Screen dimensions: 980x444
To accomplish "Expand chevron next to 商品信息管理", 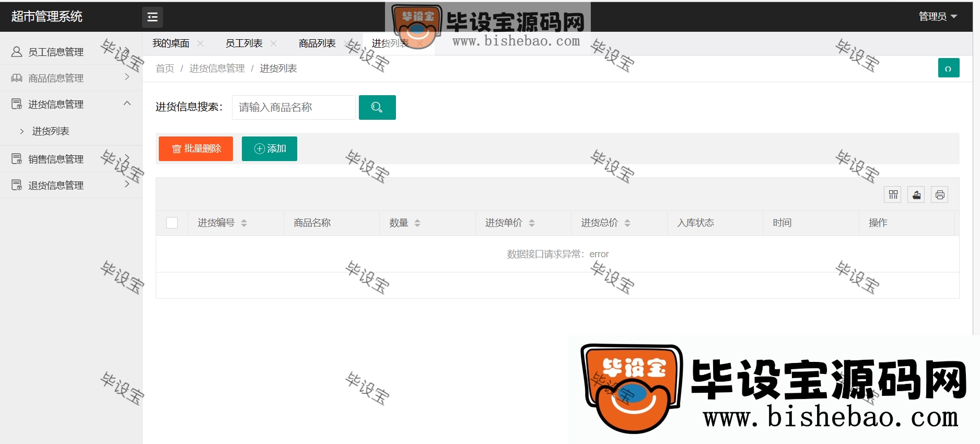I will click(x=127, y=77).
